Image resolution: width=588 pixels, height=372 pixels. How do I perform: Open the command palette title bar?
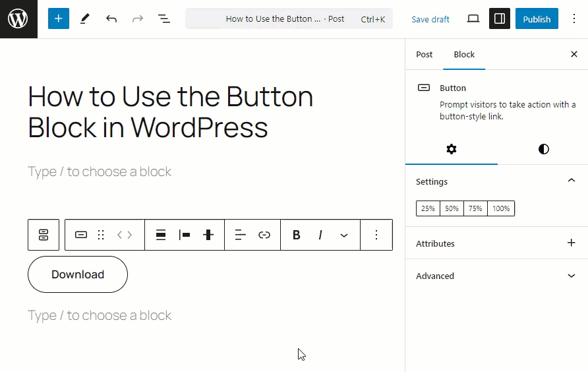(289, 18)
